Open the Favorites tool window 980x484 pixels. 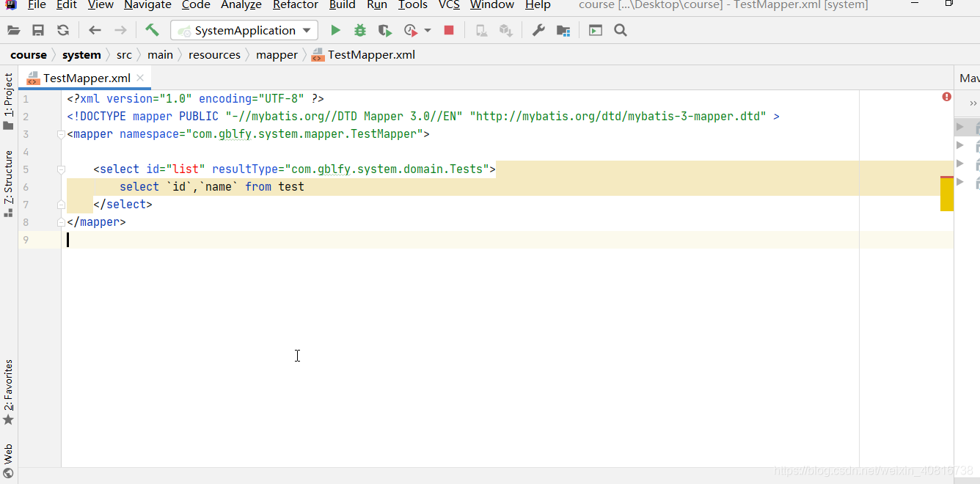[8, 392]
